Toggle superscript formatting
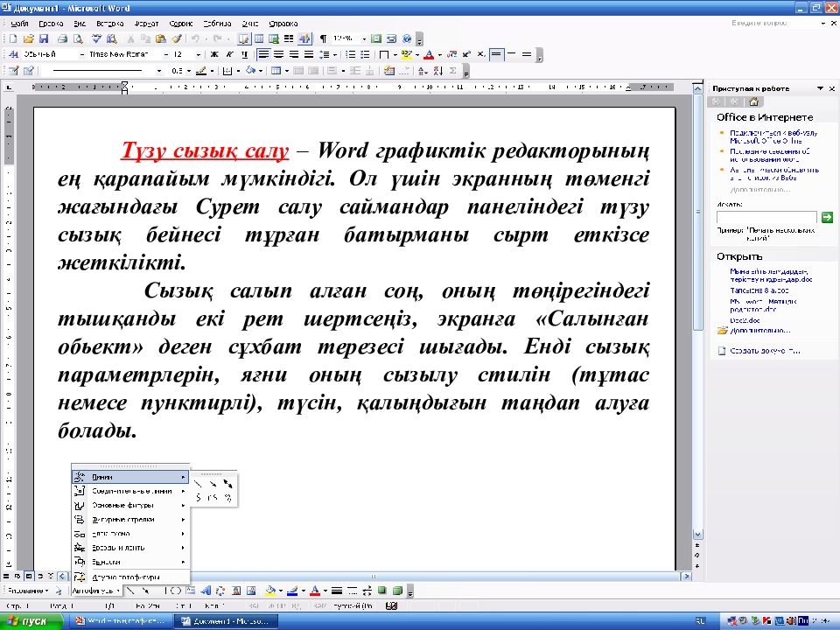 pos(466,54)
